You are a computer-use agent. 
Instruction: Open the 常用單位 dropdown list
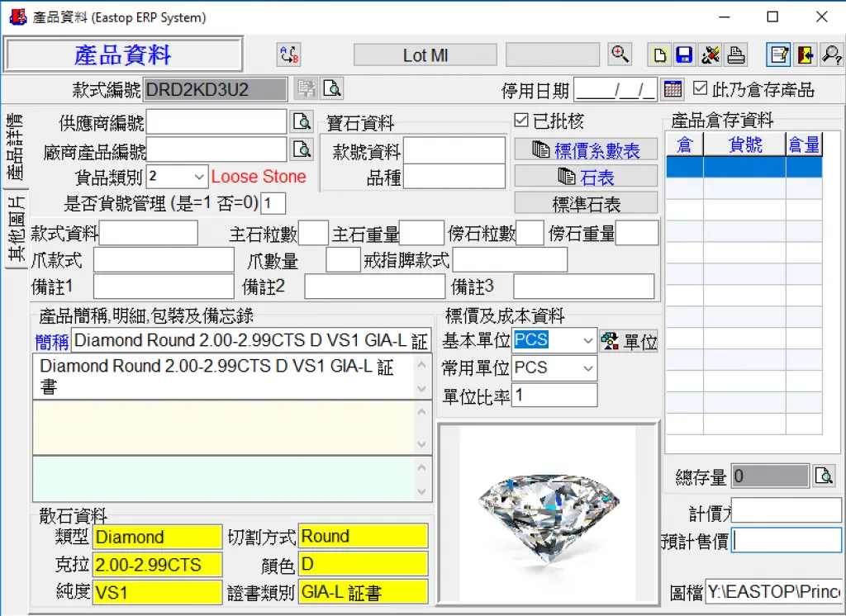(x=587, y=368)
